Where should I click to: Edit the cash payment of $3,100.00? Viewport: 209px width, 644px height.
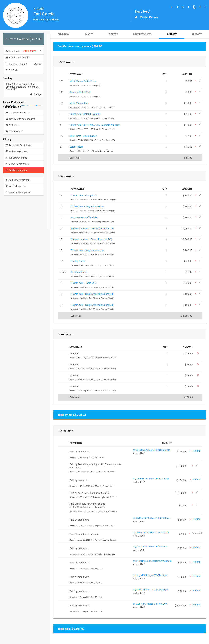click(197, 493)
